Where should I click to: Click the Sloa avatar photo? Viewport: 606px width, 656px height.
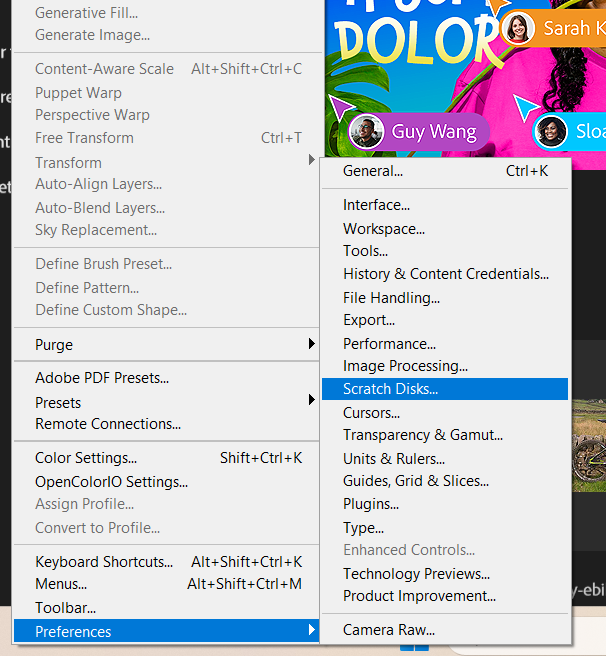551,132
